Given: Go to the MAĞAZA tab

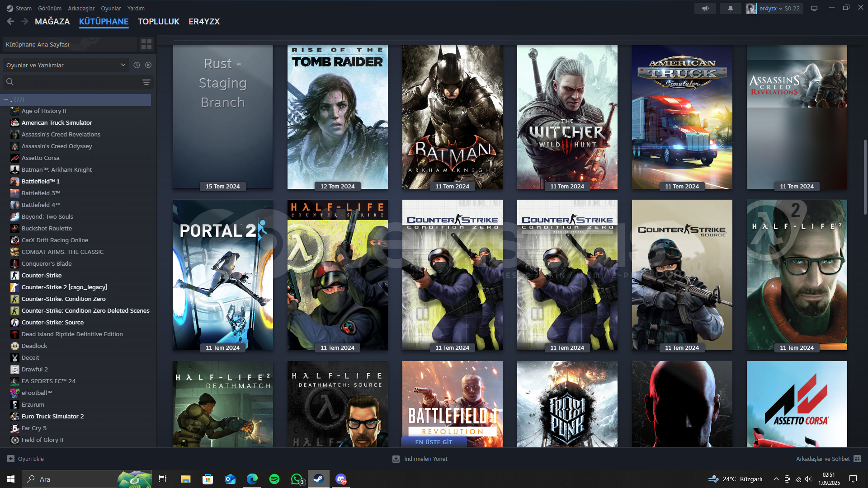Looking at the screenshot, I should 52,21.
